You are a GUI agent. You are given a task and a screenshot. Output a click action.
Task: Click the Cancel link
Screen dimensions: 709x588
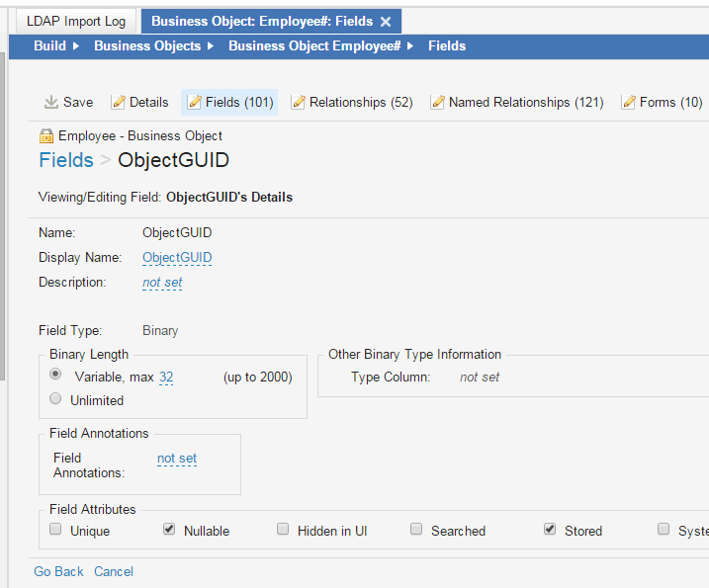pyautogui.click(x=114, y=572)
